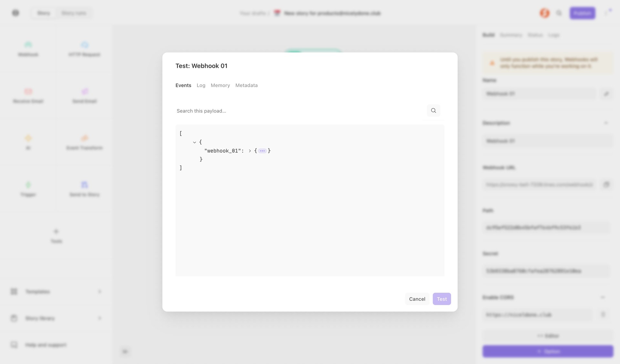Screen dimensions: 620x364
Task: Select the HTTP Request action icon
Action: (x=85, y=48)
